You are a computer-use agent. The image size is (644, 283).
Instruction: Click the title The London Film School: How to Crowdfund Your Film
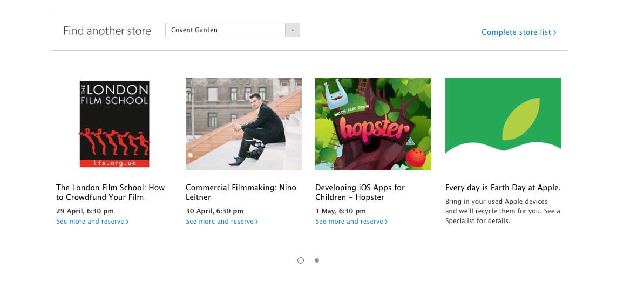(x=111, y=192)
